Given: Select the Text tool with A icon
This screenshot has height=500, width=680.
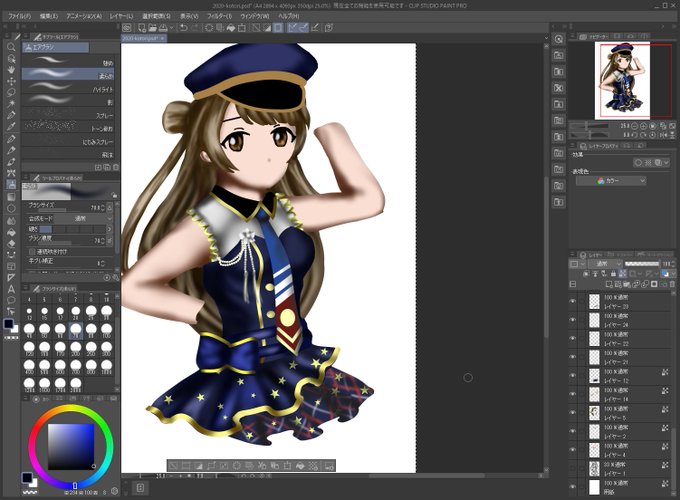Looking at the screenshot, I should (11, 289).
